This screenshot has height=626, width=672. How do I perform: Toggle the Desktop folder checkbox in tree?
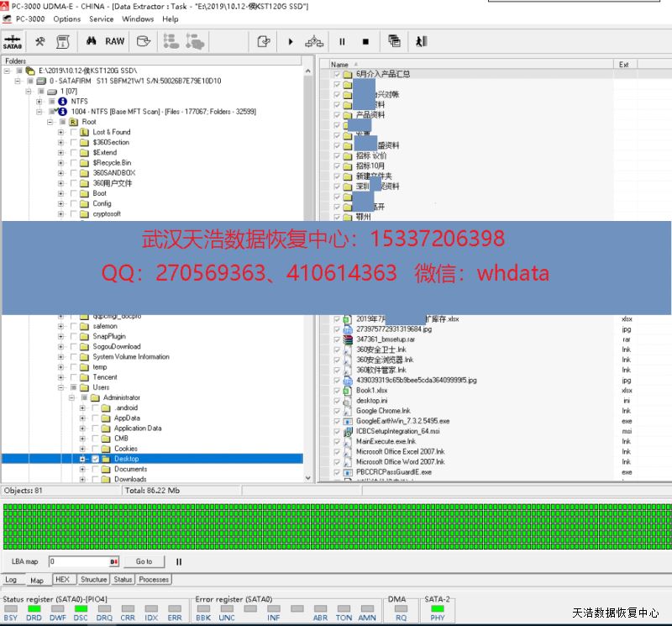click(x=96, y=459)
